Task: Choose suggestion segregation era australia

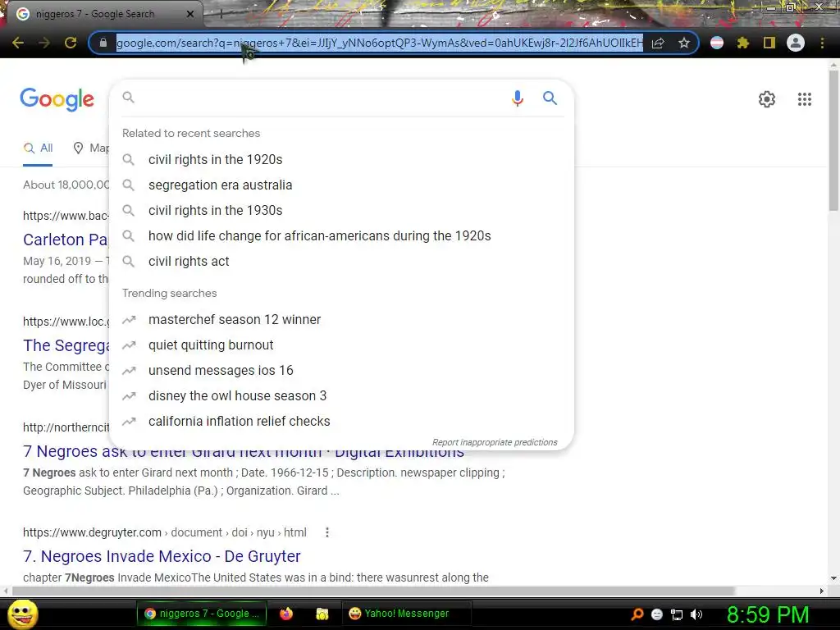Action: (x=341, y=185)
